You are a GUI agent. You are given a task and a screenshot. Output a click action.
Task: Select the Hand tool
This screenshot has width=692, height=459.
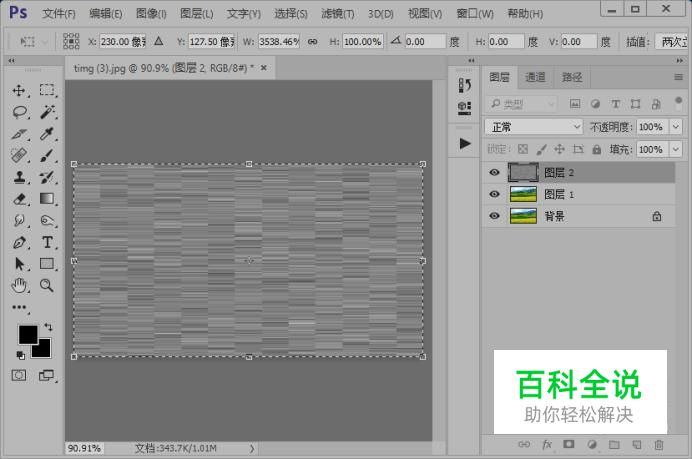pos(19,286)
